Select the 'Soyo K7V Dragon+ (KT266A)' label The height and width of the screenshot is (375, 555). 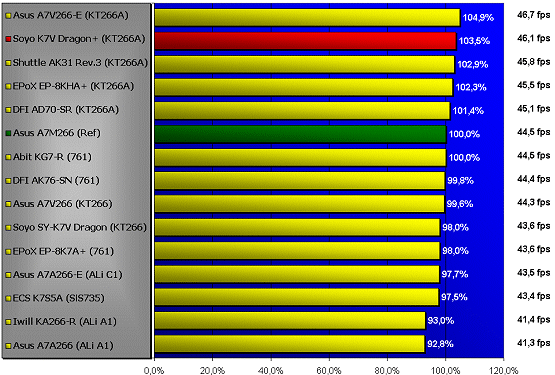(x=79, y=39)
